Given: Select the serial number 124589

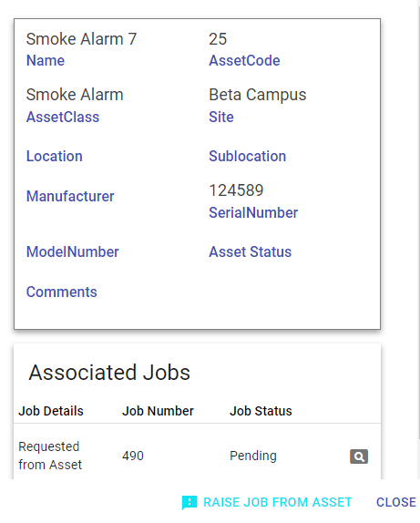Looking at the screenshot, I should click(236, 190).
